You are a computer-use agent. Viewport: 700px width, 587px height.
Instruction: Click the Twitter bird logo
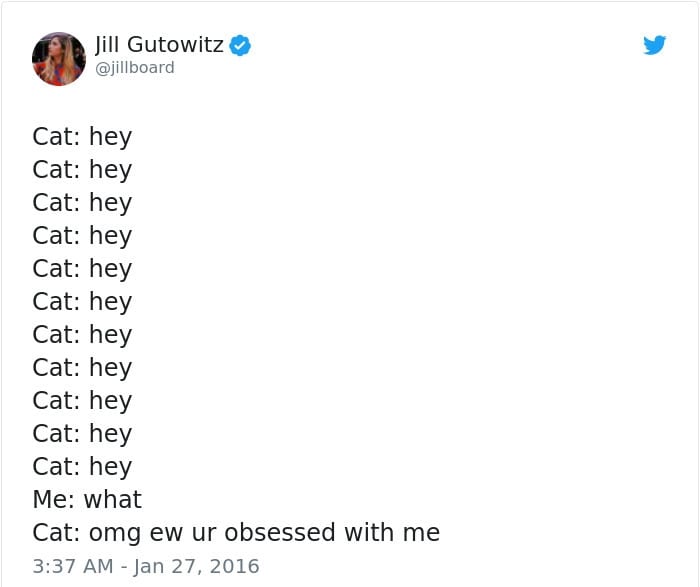click(x=654, y=45)
